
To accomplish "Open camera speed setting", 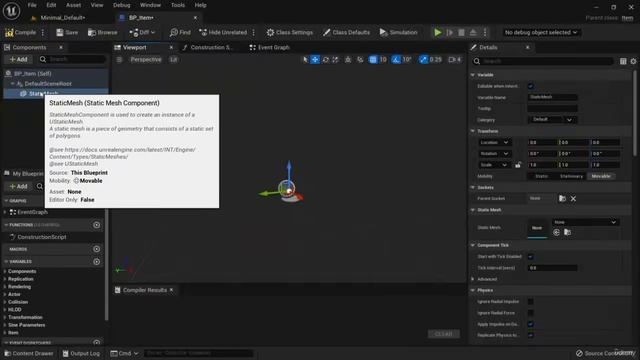I will (x=454, y=60).
